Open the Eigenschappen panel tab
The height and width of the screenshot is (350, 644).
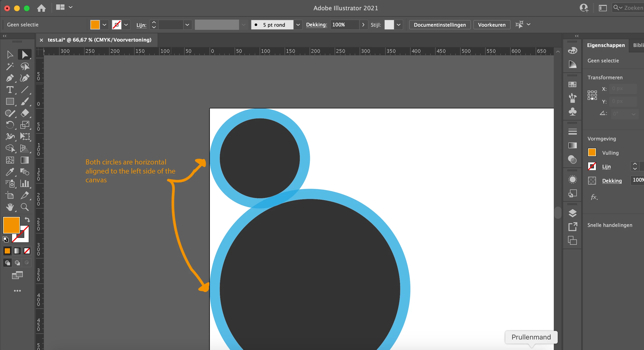(606, 45)
